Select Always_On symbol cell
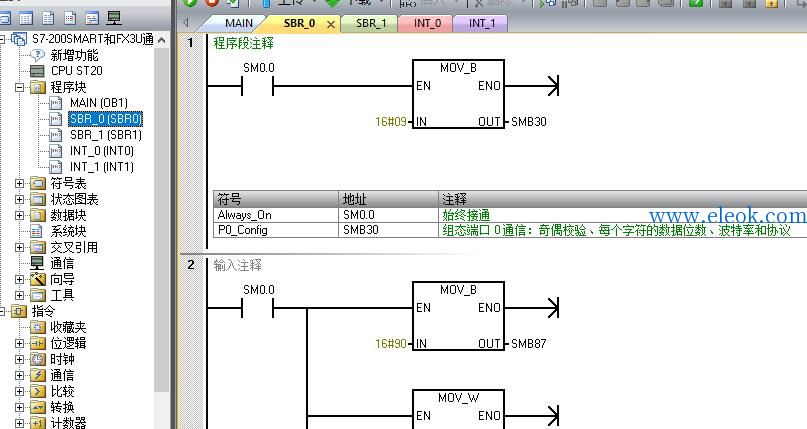The image size is (807, 429). coord(276,215)
